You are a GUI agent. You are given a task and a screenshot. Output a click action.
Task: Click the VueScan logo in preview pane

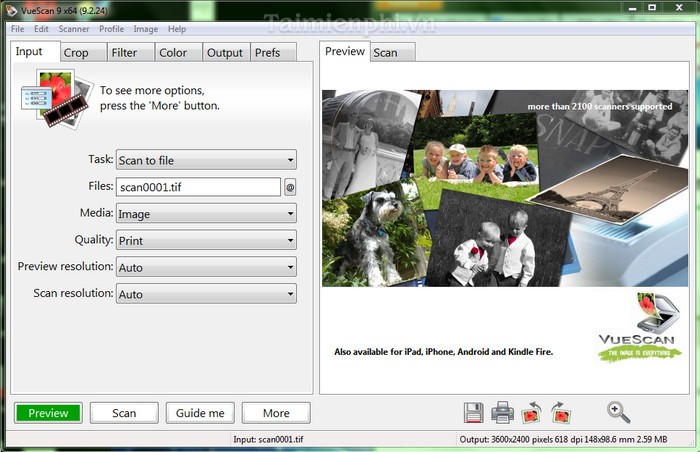click(640, 327)
